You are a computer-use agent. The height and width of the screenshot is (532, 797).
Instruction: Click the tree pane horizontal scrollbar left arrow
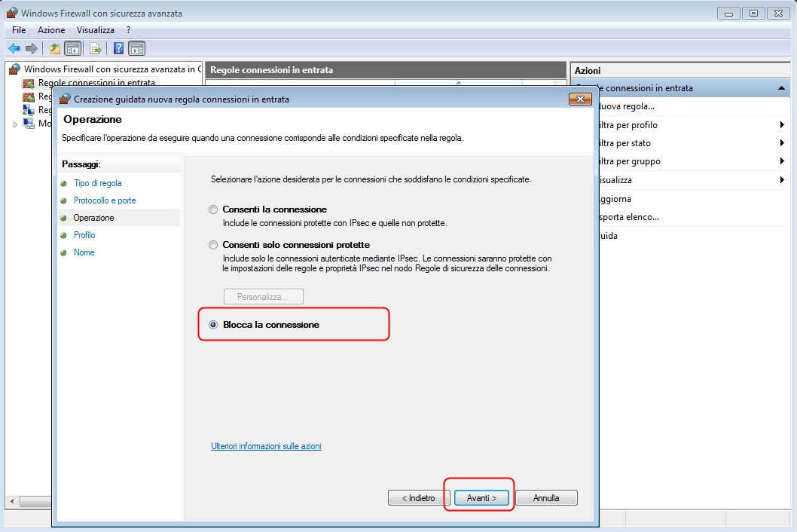[x=12, y=501]
